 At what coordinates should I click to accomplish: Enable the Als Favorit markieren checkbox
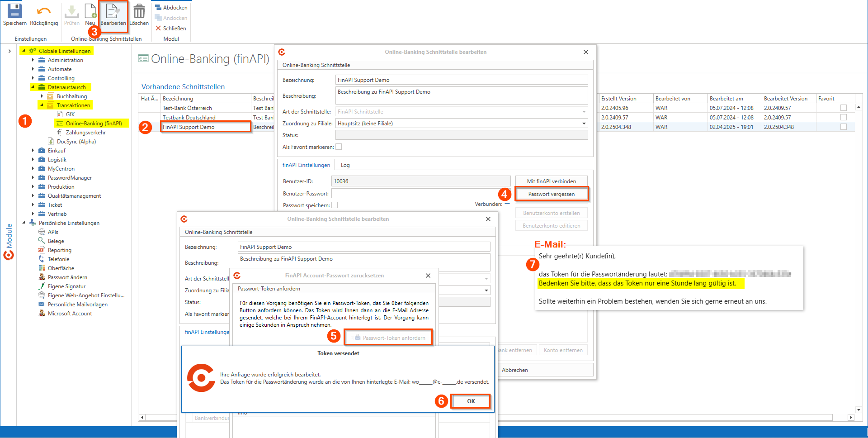point(339,147)
